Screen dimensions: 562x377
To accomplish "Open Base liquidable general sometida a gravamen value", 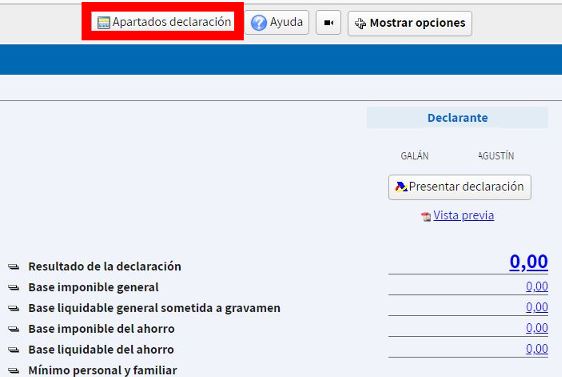I will pos(537,307).
